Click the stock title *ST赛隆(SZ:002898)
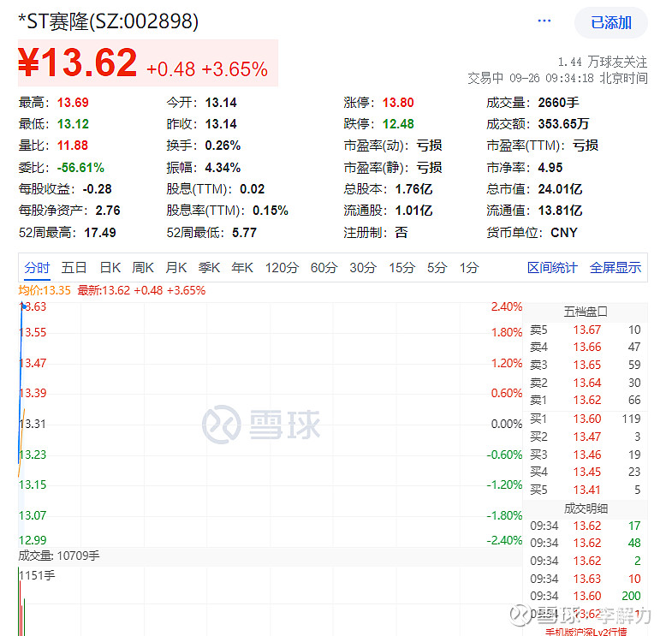The height and width of the screenshot is (636, 672). pos(108,21)
